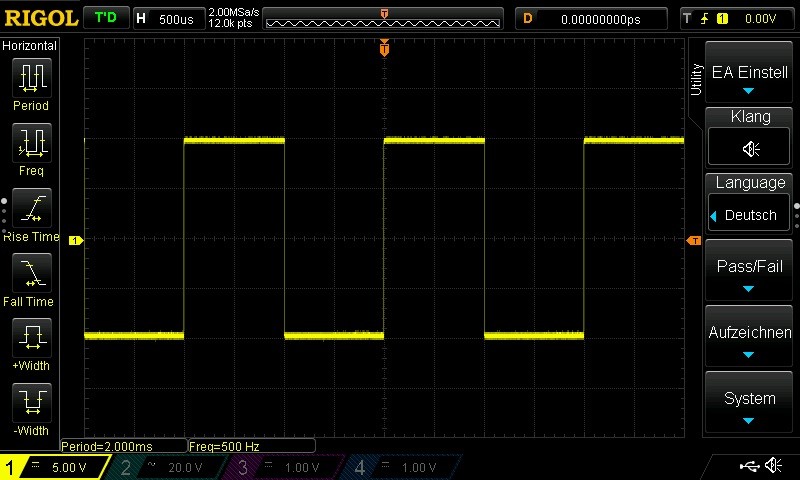The image size is (800, 480).
Task: Click the Klang speaker icon
Action: pos(750,148)
